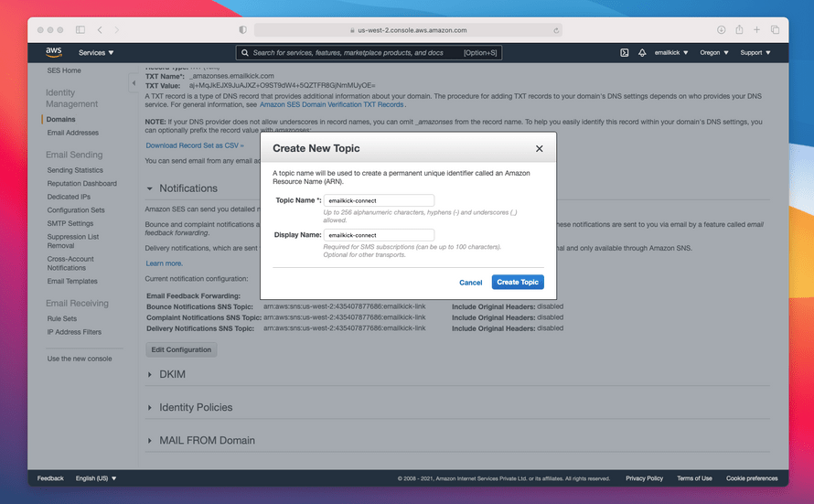814x504 pixels.
Task: Open the Oregon region dropdown
Action: [x=714, y=52]
